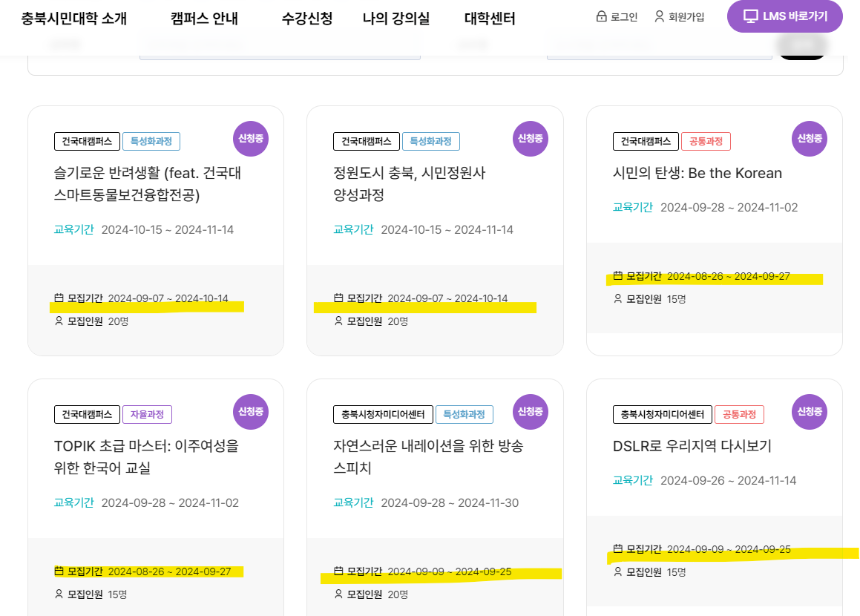Click the 신청중 badge on DSLR로 우리지역 다시보기 card
The image size is (860, 616).
pos(809,413)
